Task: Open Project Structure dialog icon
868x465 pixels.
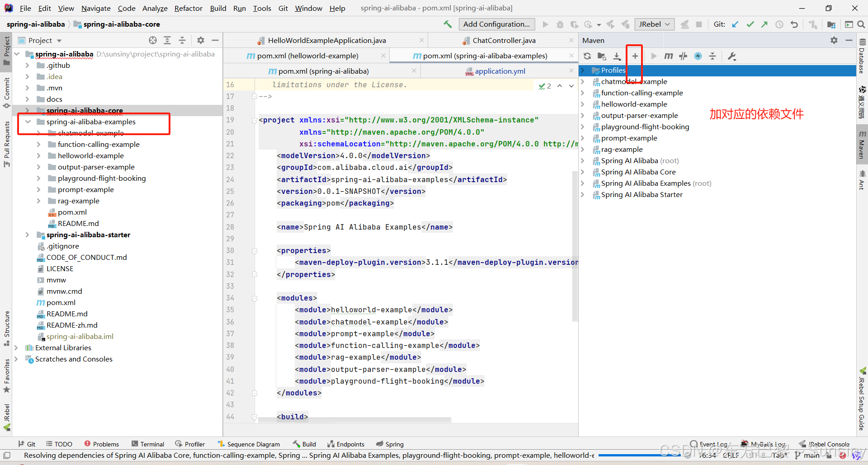Action: [831, 24]
